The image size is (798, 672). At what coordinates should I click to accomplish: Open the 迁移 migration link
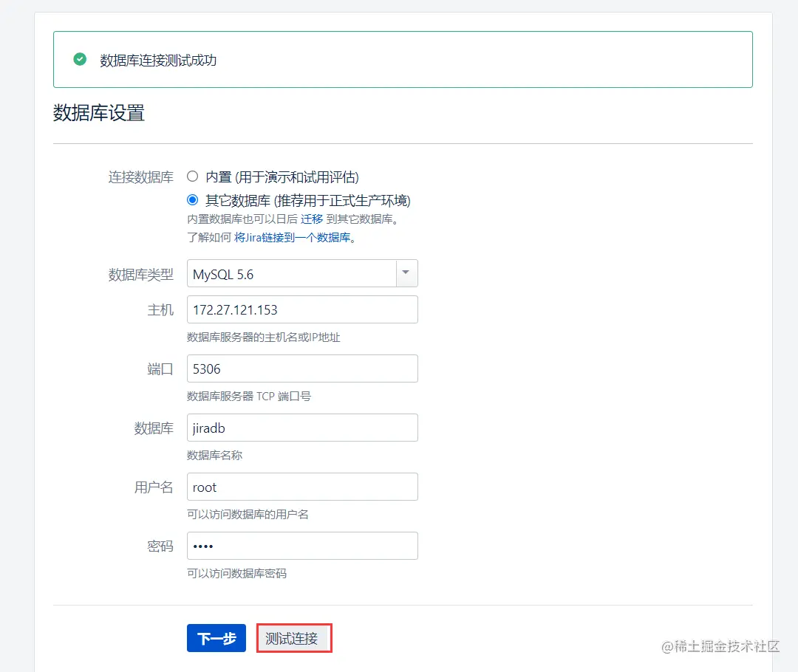click(312, 219)
